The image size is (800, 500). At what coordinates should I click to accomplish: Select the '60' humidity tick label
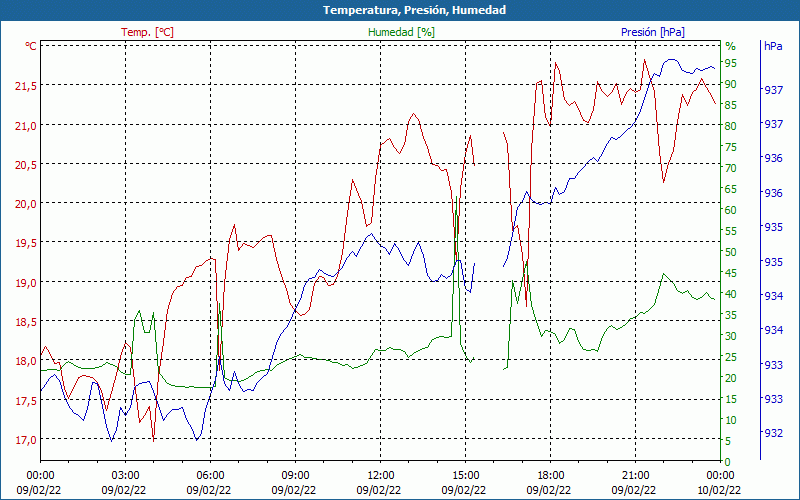click(731, 210)
